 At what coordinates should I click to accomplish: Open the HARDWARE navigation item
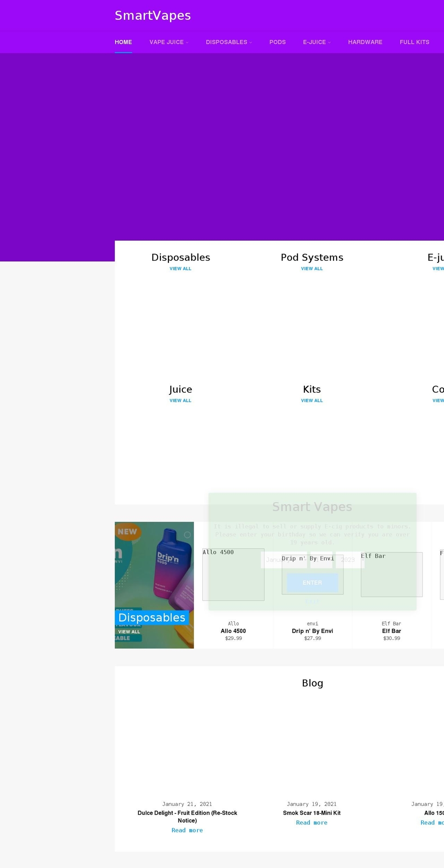coord(365,42)
